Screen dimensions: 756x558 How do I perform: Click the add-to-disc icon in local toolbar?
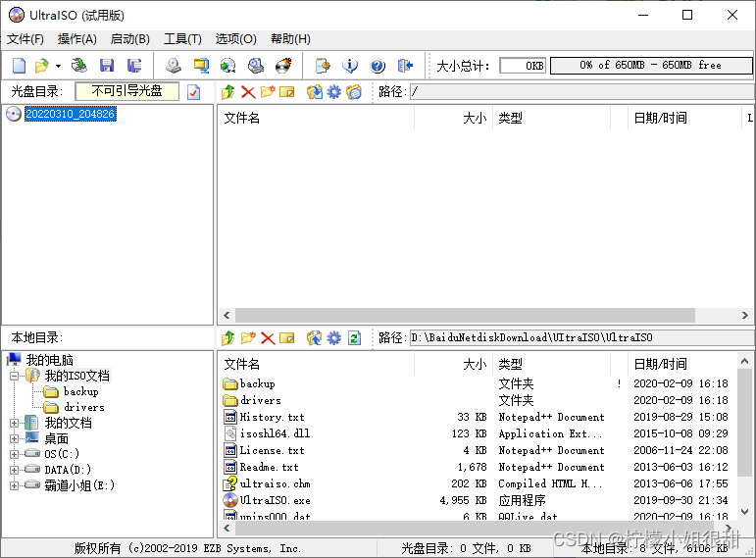315,338
